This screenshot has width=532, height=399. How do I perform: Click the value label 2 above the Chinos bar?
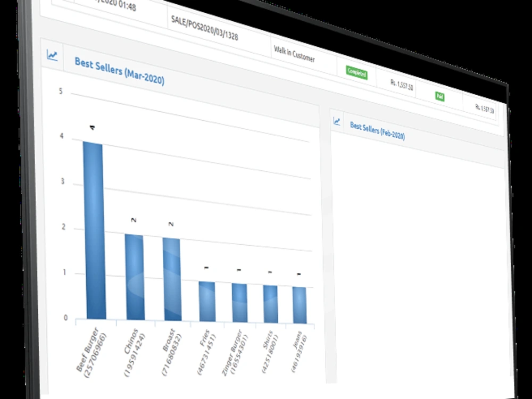(x=134, y=220)
